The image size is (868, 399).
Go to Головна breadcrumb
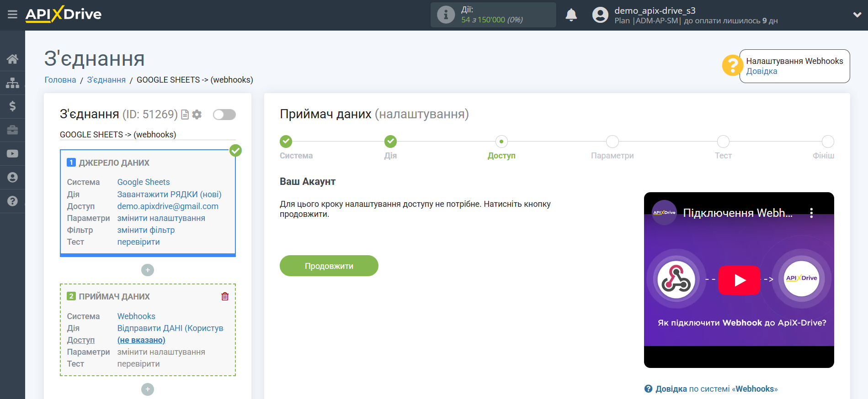[x=60, y=80]
